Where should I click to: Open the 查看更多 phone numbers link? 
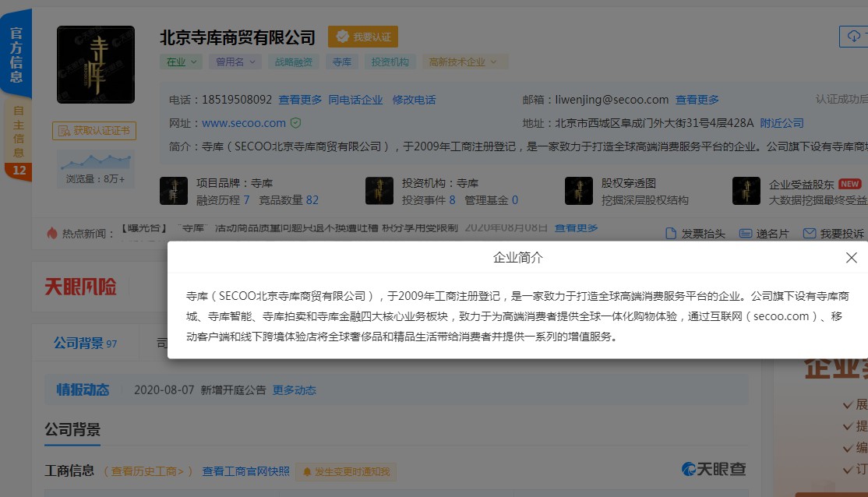[x=299, y=100]
